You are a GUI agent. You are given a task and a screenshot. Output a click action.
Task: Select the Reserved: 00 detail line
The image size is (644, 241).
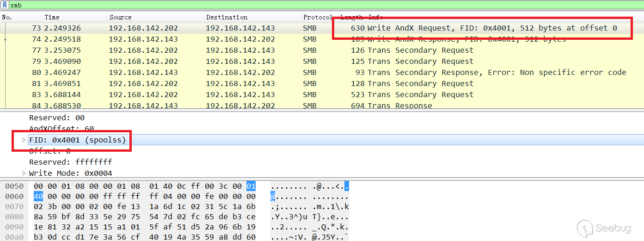click(x=57, y=118)
